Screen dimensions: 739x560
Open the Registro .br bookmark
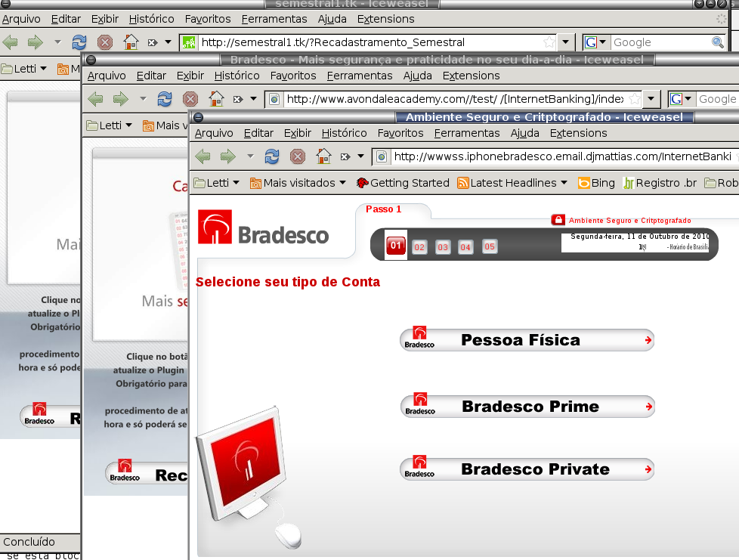pyautogui.click(x=660, y=183)
